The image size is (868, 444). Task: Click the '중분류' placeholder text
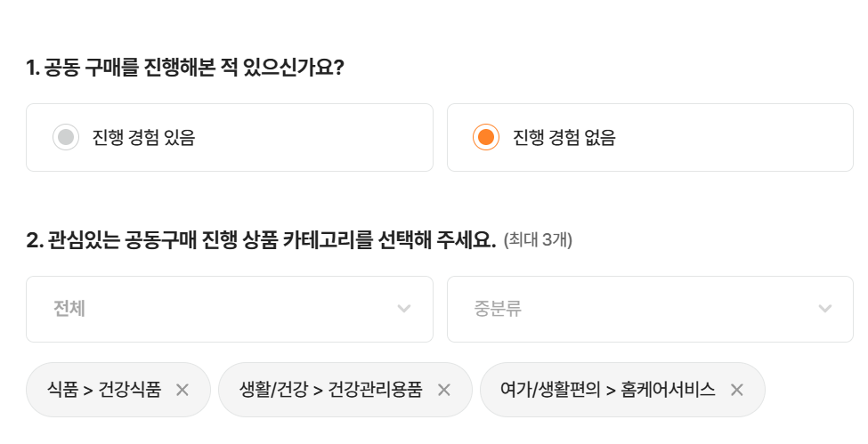498,309
